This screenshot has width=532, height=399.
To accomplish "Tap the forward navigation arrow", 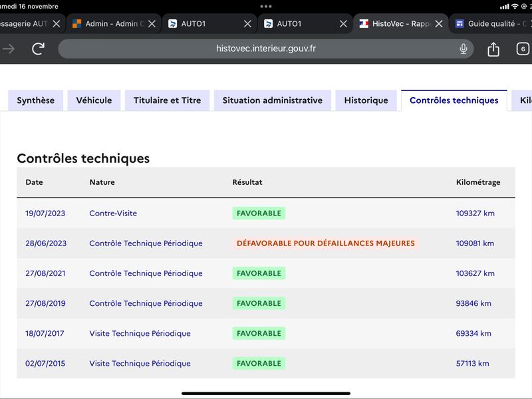I will (x=9, y=49).
